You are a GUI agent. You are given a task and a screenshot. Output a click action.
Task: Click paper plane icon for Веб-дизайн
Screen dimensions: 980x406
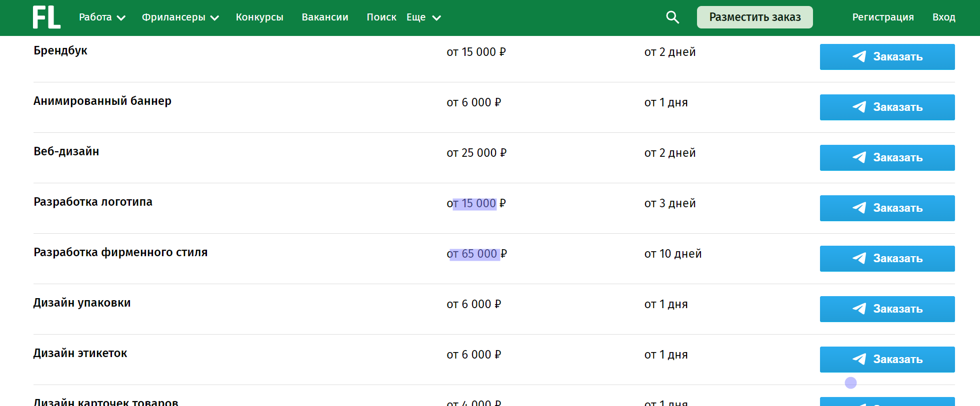click(859, 157)
